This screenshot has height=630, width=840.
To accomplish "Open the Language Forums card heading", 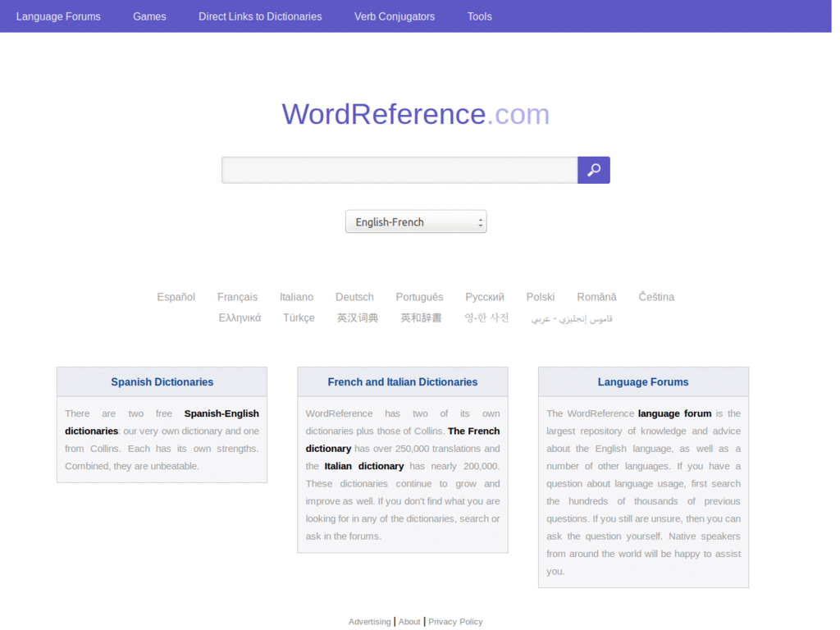I will tap(643, 382).
